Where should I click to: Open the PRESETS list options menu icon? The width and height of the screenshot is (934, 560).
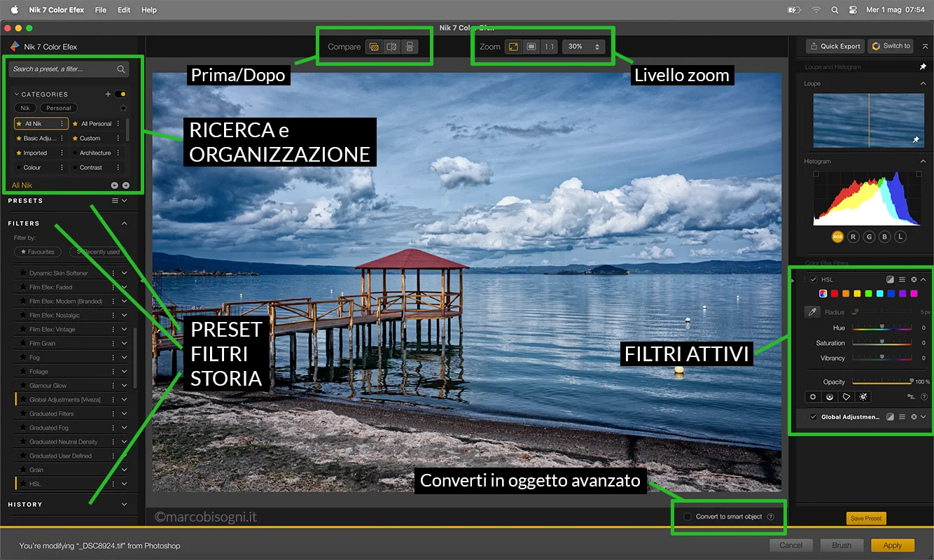tap(115, 200)
